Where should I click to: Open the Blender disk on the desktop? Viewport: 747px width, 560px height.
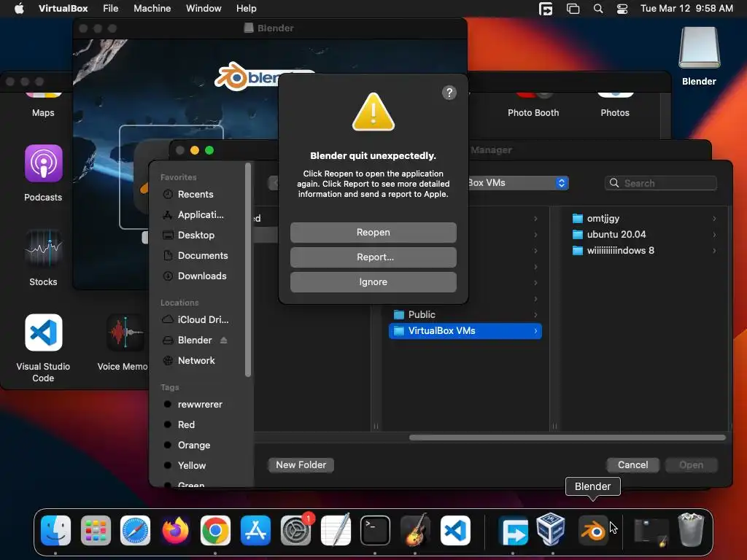pyautogui.click(x=699, y=49)
